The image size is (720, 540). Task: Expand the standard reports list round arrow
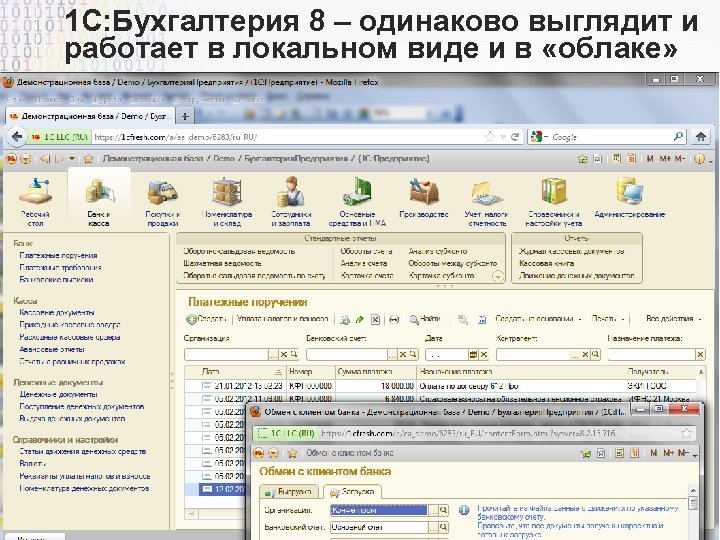tap(498, 276)
